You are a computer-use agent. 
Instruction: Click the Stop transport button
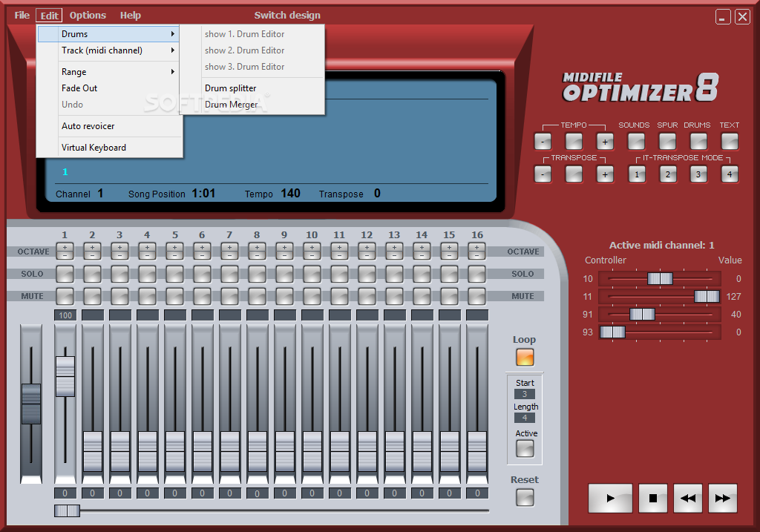653,498
